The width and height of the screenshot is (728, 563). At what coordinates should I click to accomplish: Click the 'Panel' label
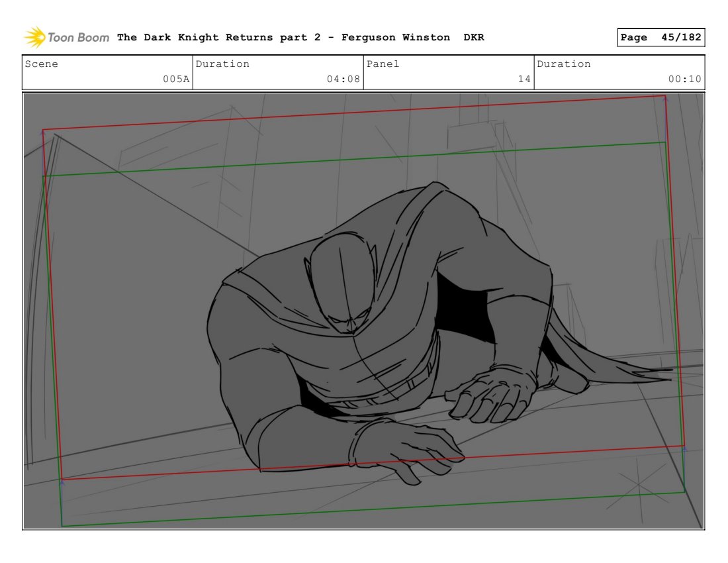click(x=383, y=64)
